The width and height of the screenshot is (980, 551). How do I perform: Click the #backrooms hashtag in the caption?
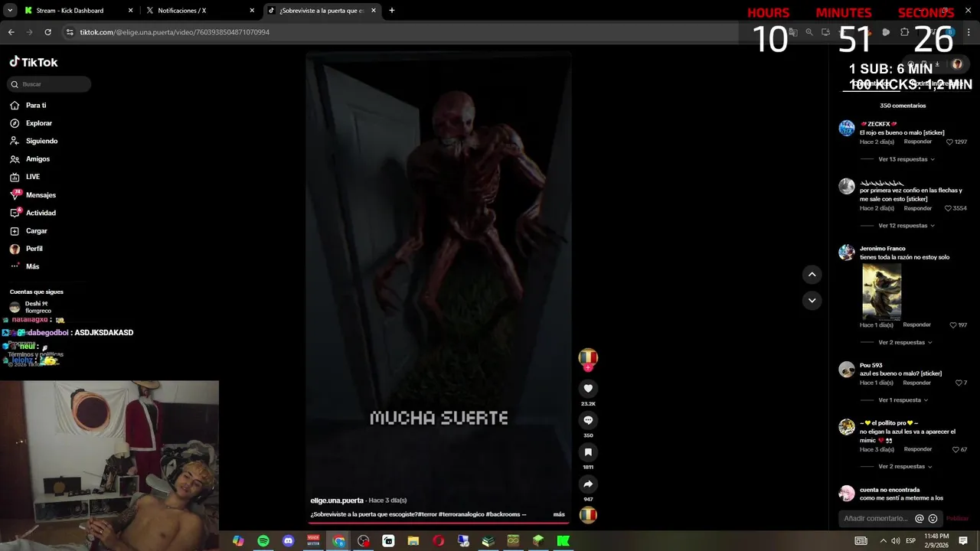click(503, 514)
